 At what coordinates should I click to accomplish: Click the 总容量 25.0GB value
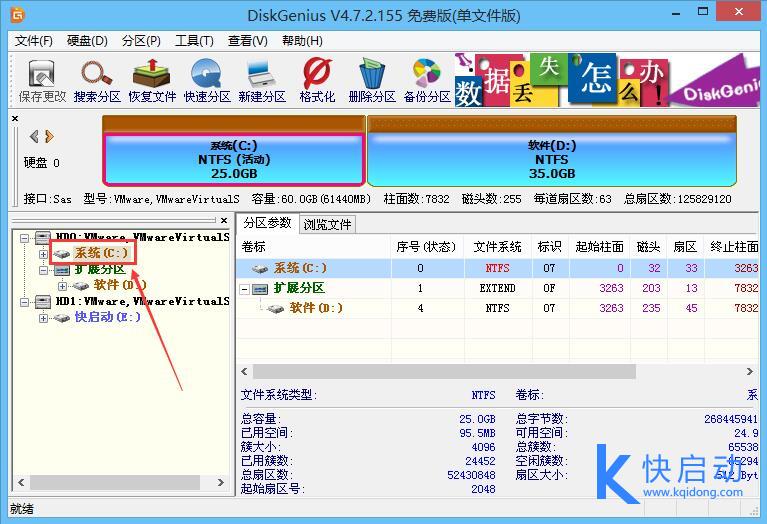click(477, 419)
